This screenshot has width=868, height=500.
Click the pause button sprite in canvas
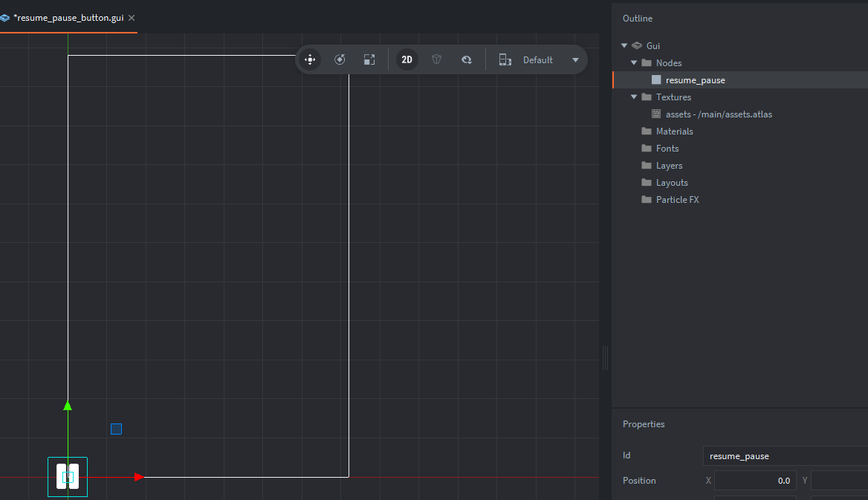(x=68, y=476)
